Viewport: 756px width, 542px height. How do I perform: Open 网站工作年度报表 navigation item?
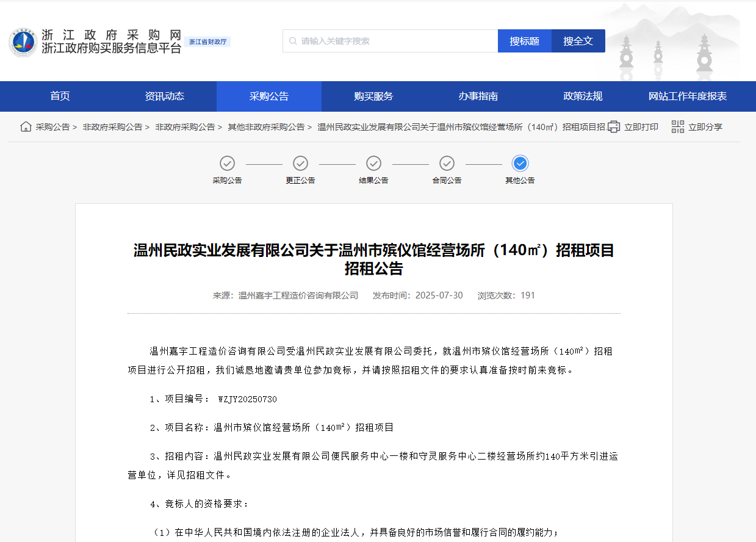688,96
